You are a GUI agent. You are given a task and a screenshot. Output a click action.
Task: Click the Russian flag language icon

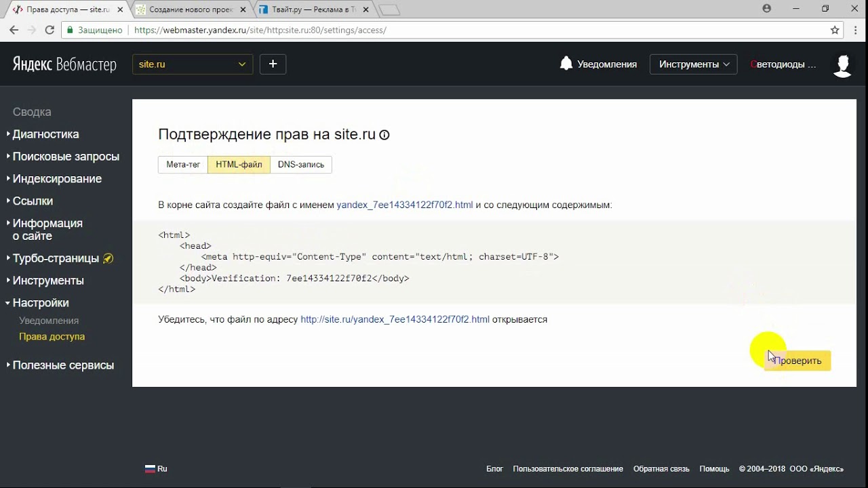150,468
